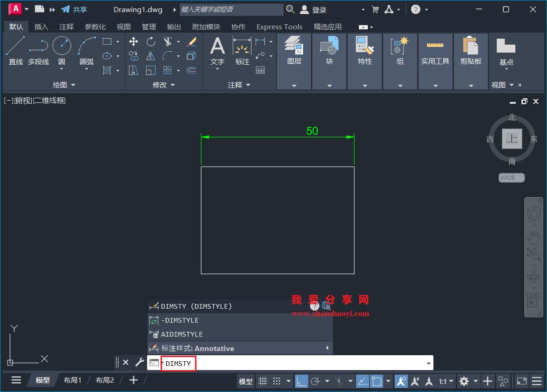Image resolution: width=547 pixels, height=392 pixels.
Task: Open the Express Tools ribbon tab
Action: (279, 27)
